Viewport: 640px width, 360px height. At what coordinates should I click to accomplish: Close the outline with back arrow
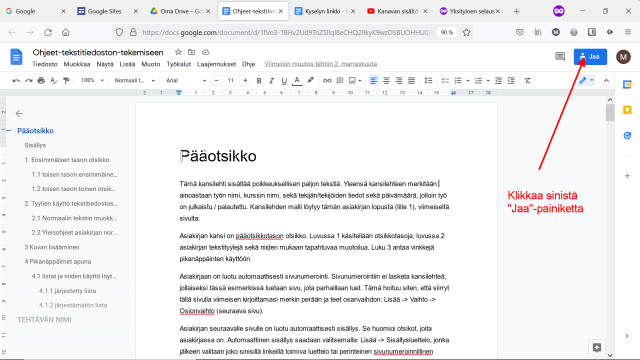click(19, 113)
